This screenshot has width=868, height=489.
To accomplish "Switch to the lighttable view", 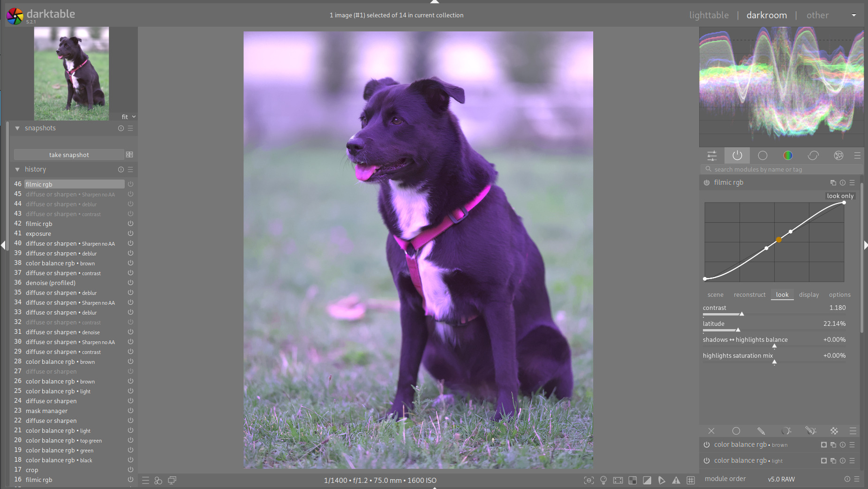I will click(x=709, y=15).
